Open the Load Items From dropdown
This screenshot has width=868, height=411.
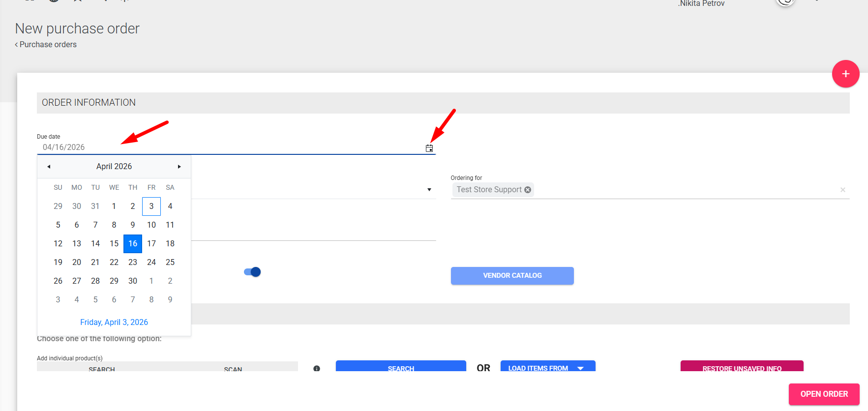[x=547, y=368]
